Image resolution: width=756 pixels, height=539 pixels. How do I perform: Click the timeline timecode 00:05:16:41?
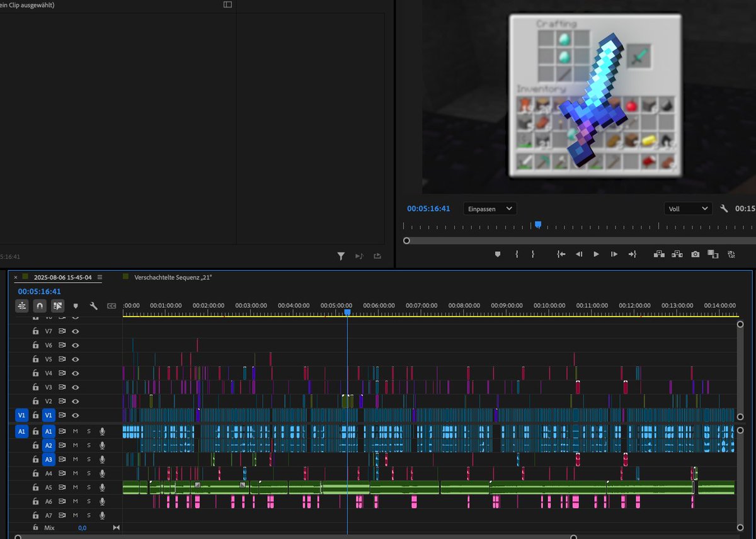39,292
